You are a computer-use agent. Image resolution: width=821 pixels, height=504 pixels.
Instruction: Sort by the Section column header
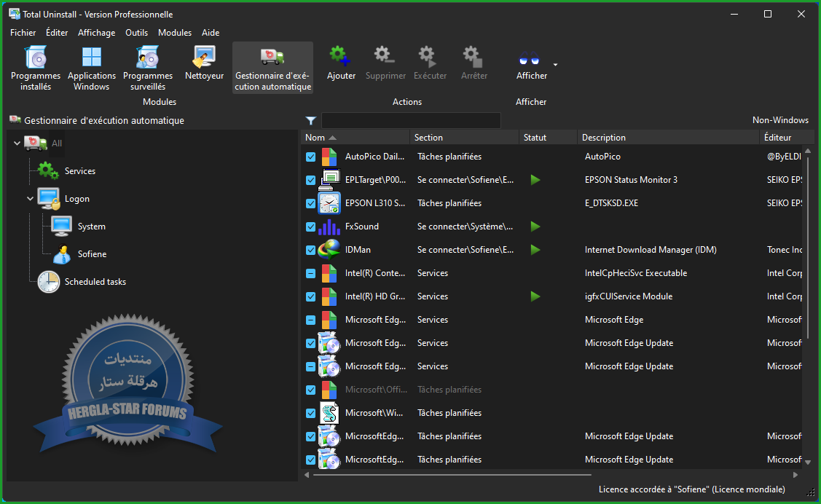point(464,137)
